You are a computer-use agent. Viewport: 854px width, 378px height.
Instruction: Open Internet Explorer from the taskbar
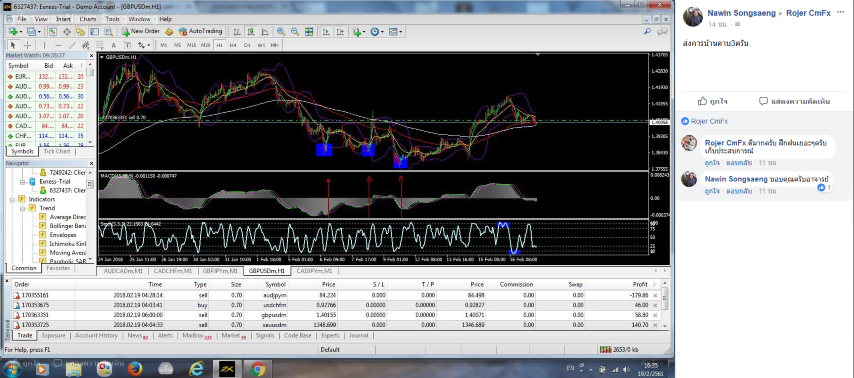click(196, 369)
